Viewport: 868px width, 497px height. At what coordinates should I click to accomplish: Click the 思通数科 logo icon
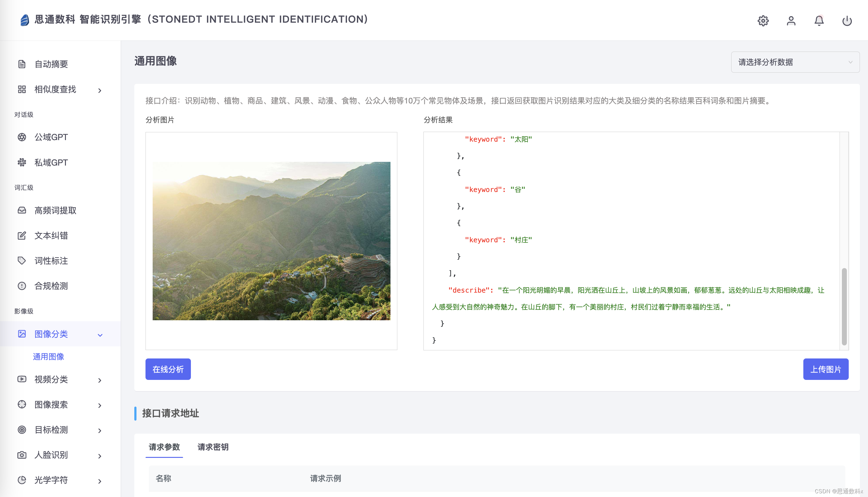(25, 20)
